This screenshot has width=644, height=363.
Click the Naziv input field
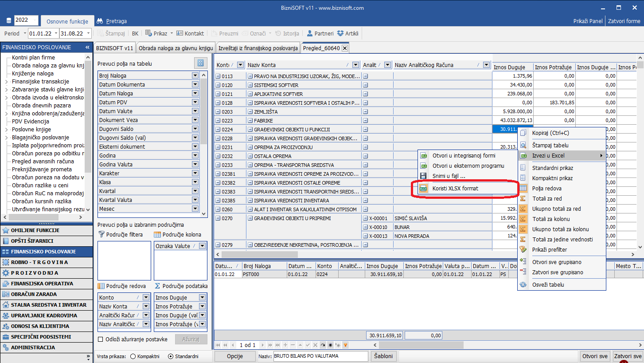point(320,356)
